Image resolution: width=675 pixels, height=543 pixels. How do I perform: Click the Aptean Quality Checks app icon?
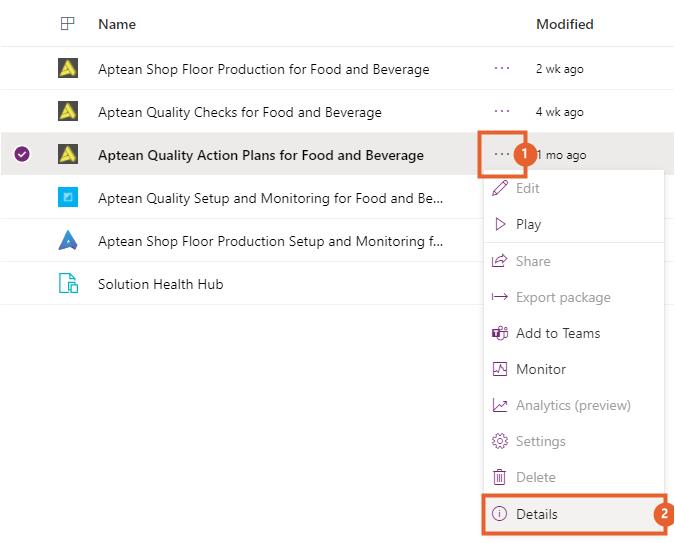(67, 112)
